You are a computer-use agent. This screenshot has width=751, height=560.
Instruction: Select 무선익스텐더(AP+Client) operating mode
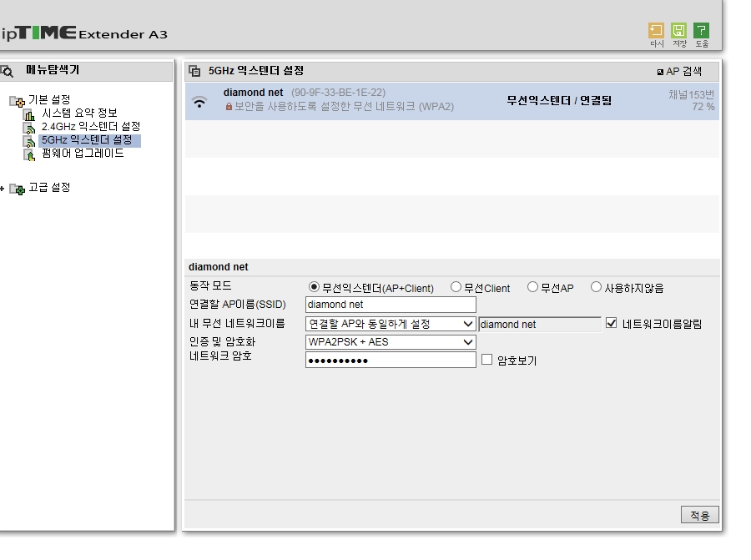click(x=314, y=287)
